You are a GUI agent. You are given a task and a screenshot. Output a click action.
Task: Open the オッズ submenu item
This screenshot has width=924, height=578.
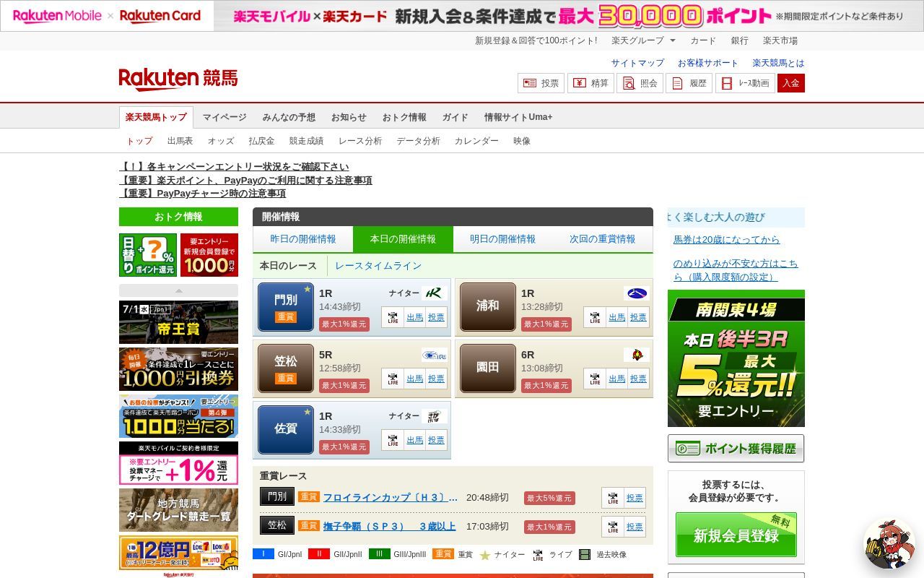click(x=221, y=141)
